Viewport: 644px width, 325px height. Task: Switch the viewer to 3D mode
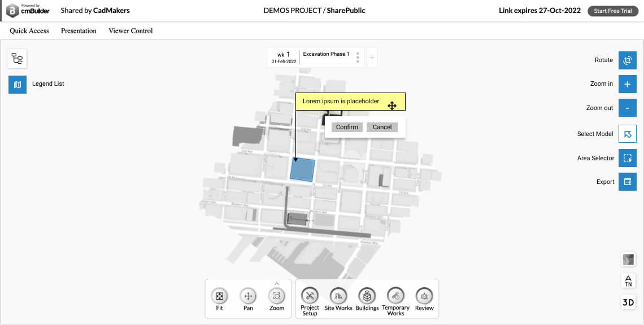(x=628, y=302)
